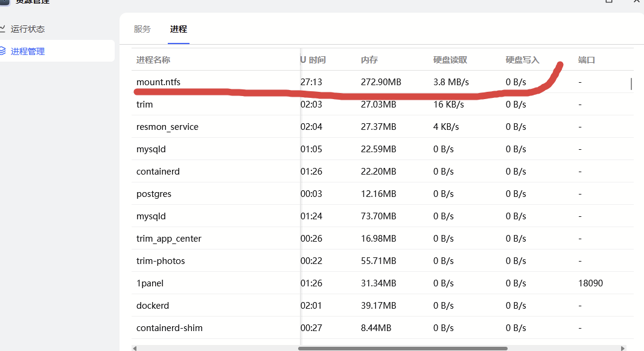Screen dimensions: 644x351
Task: Click the left arrow of horizontal scrollbar
Action: pos(135,348)
